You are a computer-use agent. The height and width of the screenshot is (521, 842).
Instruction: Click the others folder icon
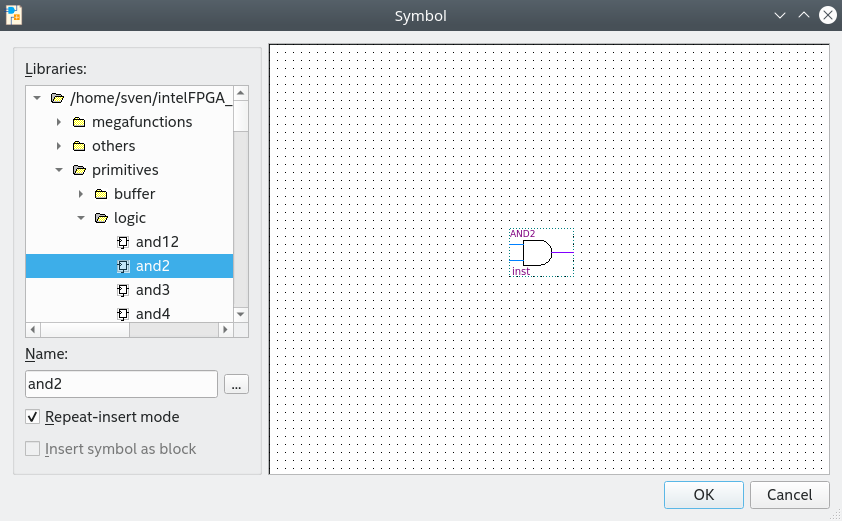coord(79,146)
